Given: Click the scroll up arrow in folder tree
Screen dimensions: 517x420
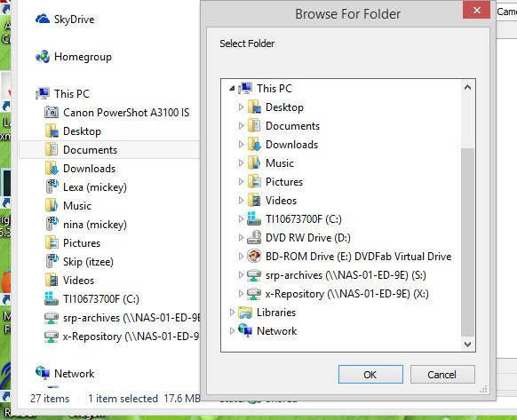Looking at the screenshot, I should click(x=467, y=87).
